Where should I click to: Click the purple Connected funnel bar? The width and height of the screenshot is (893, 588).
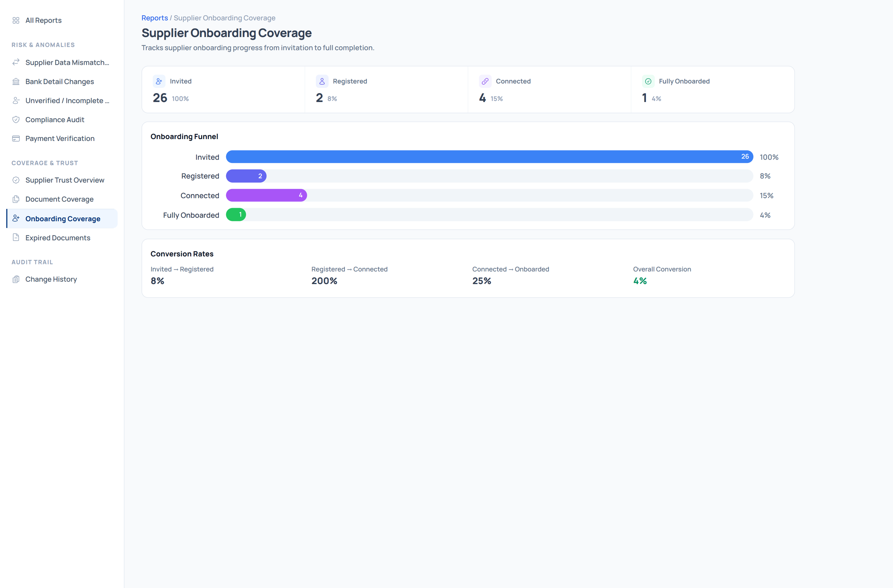coord(266,195)
